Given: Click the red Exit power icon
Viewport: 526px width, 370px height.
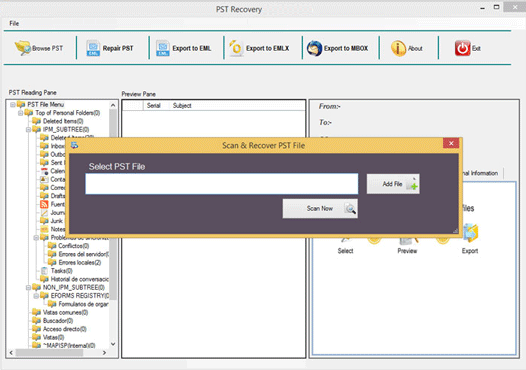Looking at the screenshot, I should [x=463, y=48].
